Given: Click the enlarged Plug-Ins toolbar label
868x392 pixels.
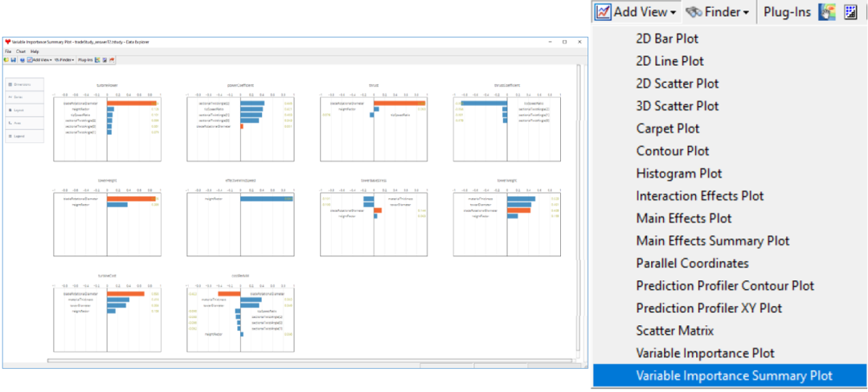Looking at the screenshot, I should click(788, 11).
